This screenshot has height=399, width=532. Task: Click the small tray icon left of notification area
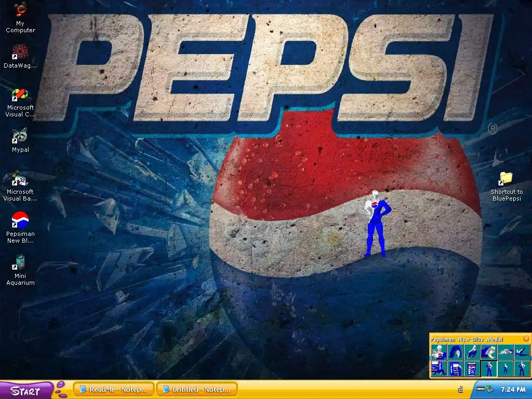pos(461,389)
